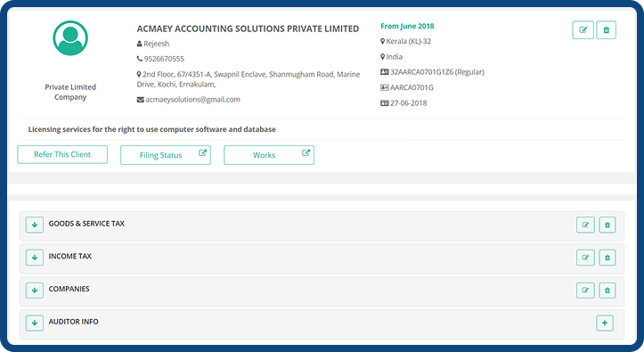Click the Private Limited Company label
This screenshot has width=644, height=352.
pyautogui.click(x=70, y=92)
